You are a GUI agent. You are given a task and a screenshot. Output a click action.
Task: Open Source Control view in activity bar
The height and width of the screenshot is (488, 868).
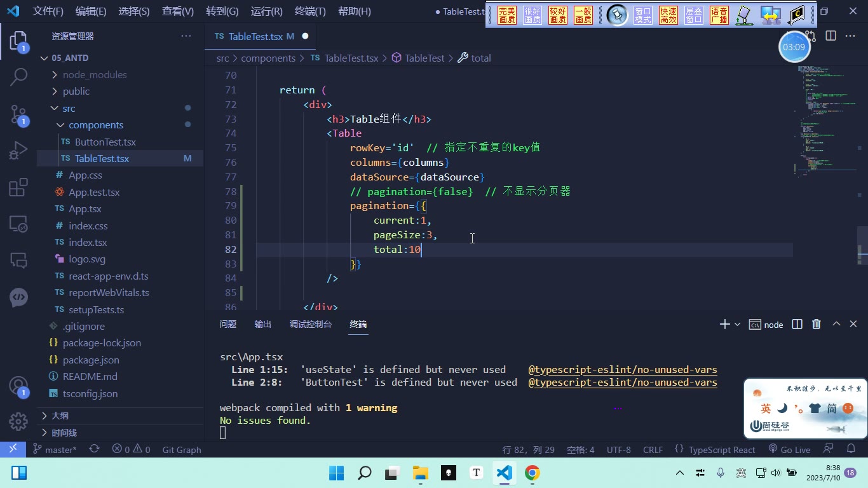coord(18,114)
